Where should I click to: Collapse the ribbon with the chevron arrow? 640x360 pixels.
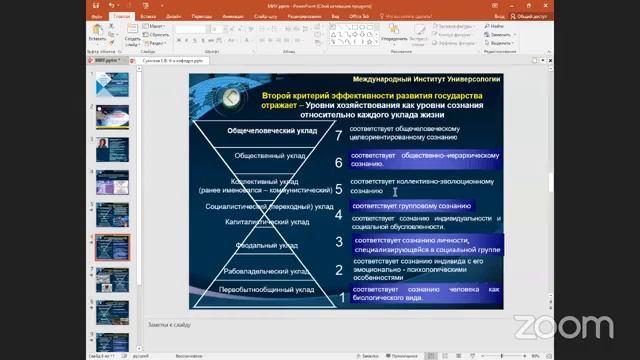coord(549,52)
